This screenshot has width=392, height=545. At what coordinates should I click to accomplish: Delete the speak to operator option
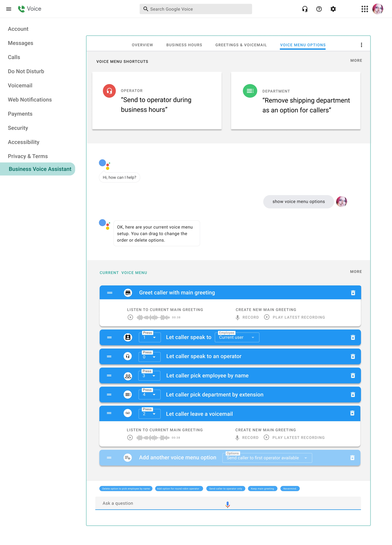pyautogui.click(x=353, y=356)
